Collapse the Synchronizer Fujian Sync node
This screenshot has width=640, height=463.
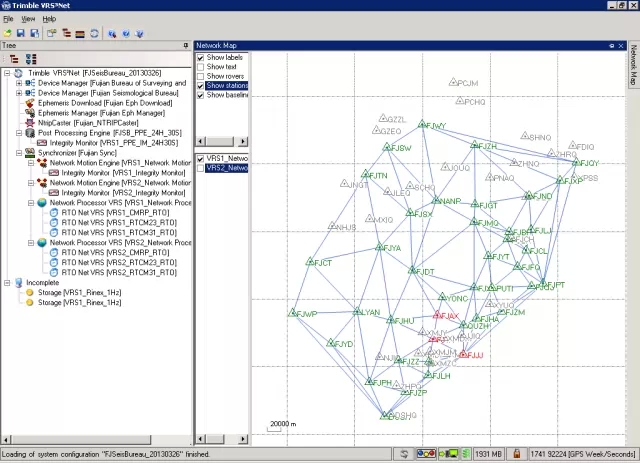tap(19, 153)
